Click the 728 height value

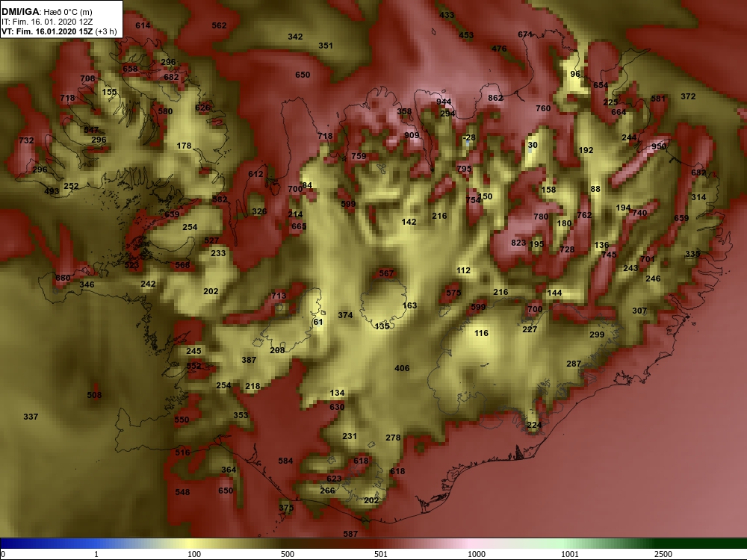point(567,249)
